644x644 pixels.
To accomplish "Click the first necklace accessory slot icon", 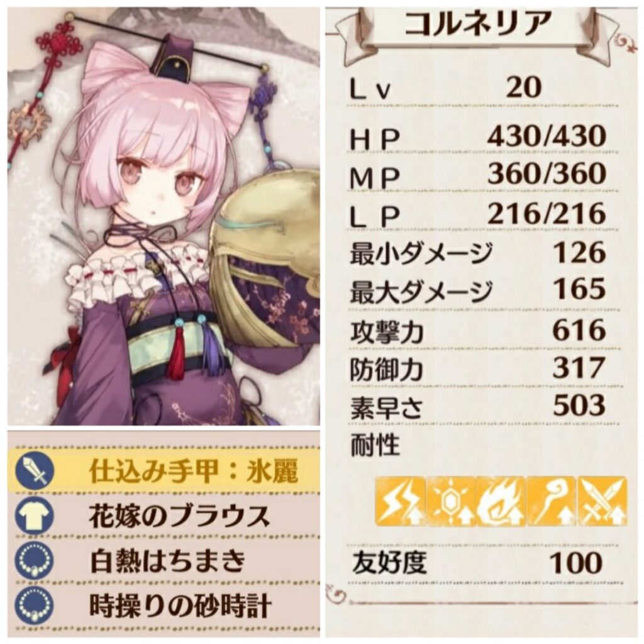I will point(35,560).
